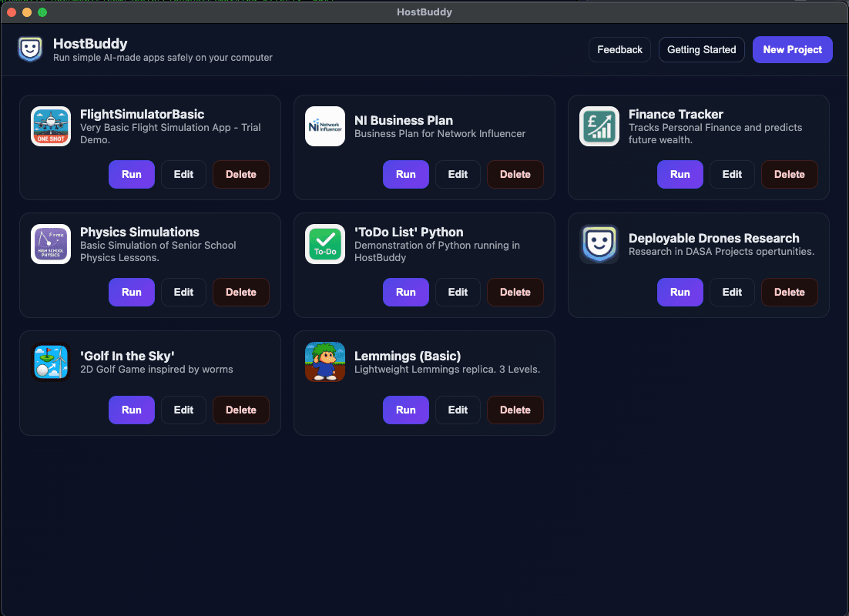Click the Deployable Drones Research smiley icon

click(x=599, y=244)
